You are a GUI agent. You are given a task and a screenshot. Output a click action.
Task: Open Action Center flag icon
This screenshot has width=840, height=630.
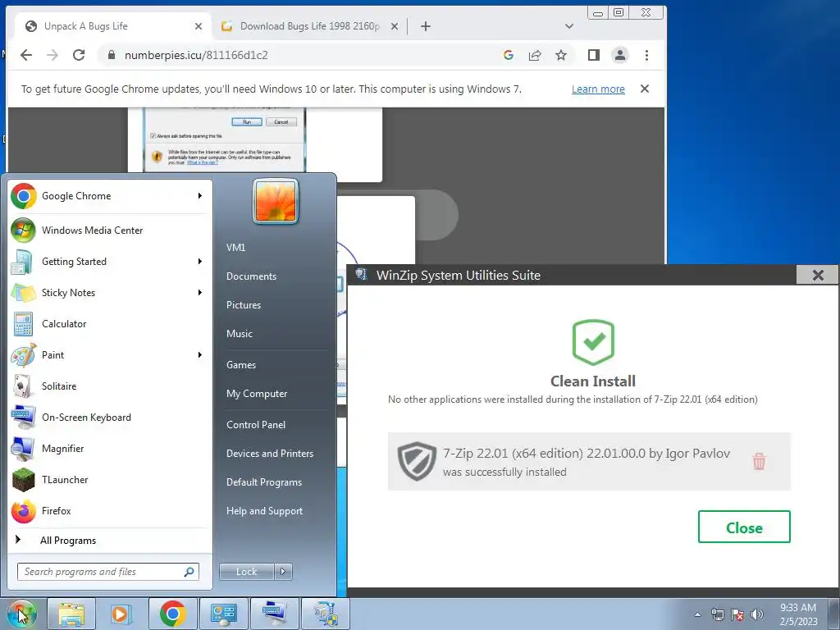pyautogui.click(x=737, y=614)
